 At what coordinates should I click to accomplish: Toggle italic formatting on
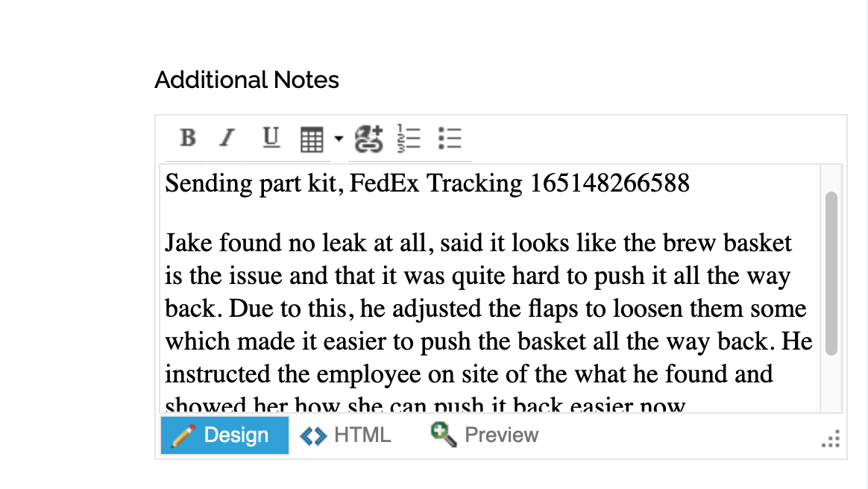[227, 139]
